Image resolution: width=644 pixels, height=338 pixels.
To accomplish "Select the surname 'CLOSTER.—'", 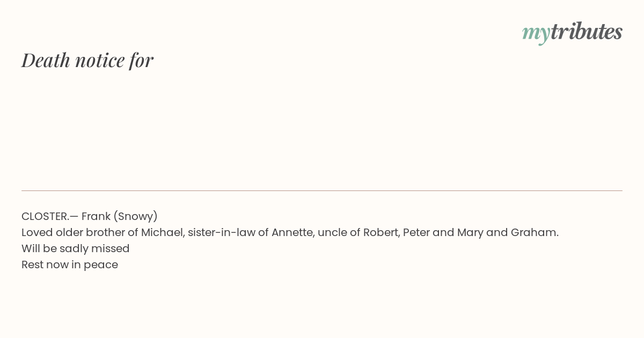I will click(50, 216).
